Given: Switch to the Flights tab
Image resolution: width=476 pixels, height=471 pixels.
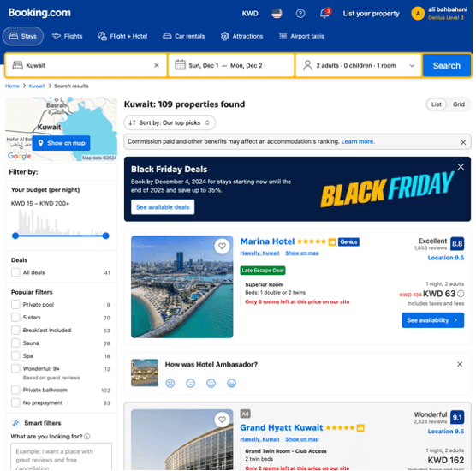Looking at the screenshot, I should 67,36.
